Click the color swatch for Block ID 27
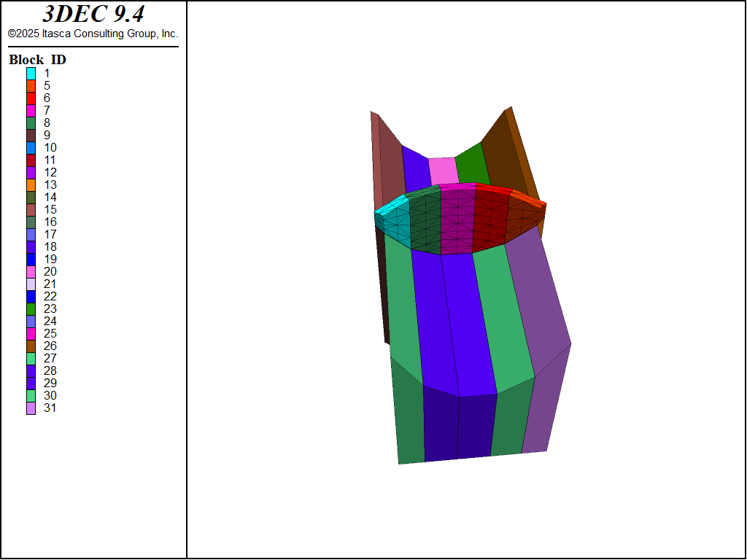 coord(31,358)
